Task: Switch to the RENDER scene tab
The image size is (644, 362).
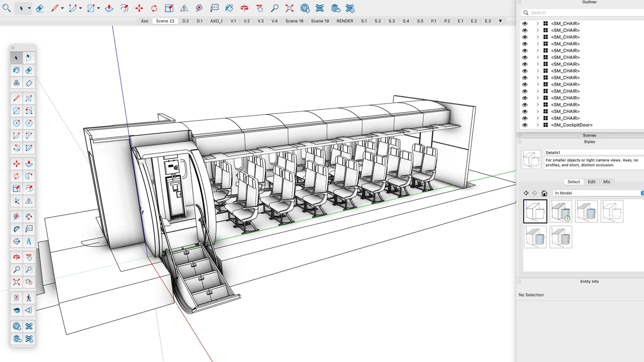Action: point(345,21)
